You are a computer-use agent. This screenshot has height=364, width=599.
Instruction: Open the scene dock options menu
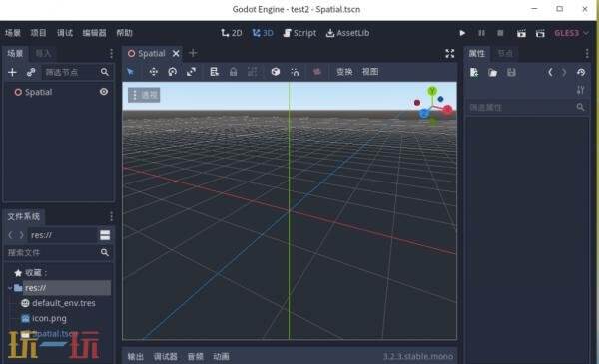click(x=111, y=54)
